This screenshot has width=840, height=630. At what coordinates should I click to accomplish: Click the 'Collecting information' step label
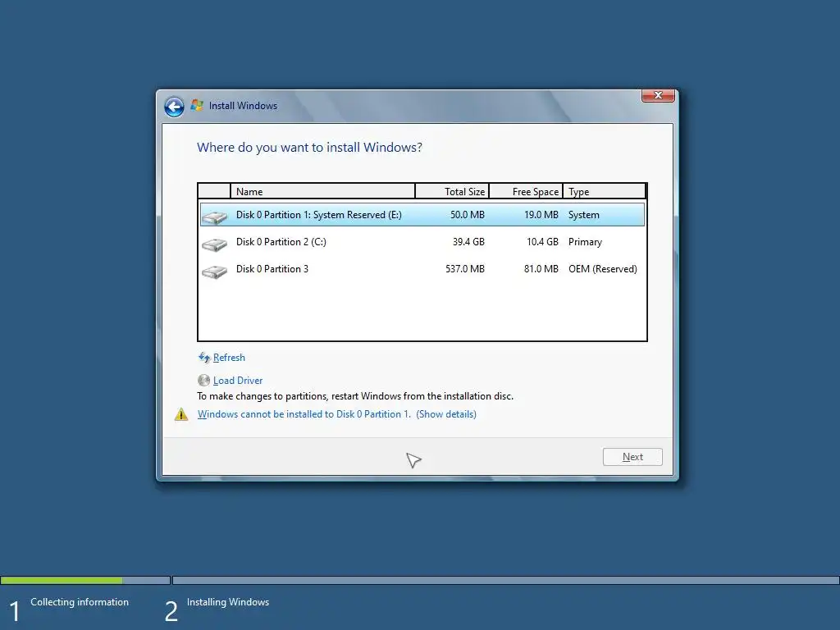[80, 602]
